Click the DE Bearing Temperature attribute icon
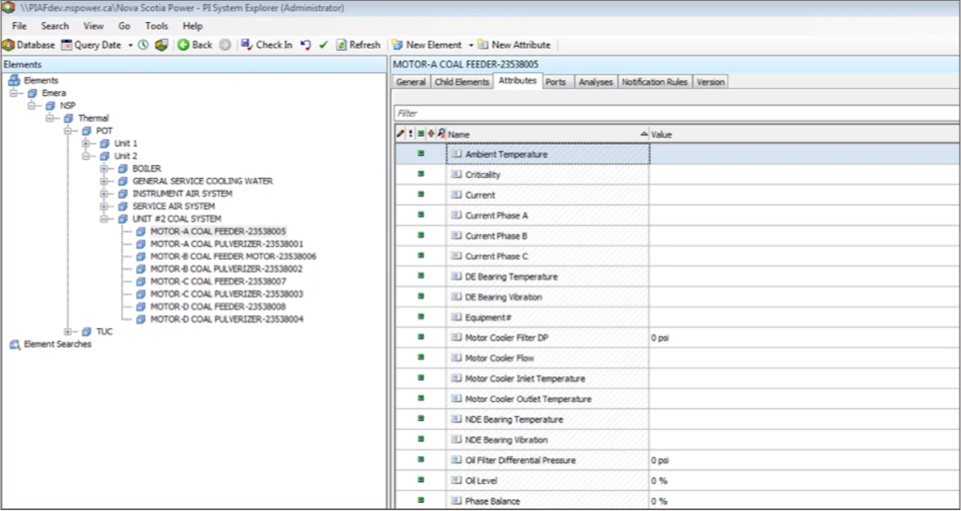This screenshot has height=511, width=961. 456,276
